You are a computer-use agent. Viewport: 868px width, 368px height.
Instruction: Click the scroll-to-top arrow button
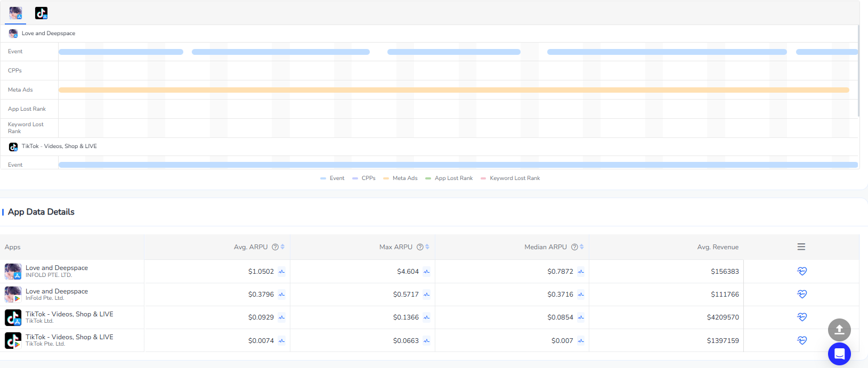(839, 330)
